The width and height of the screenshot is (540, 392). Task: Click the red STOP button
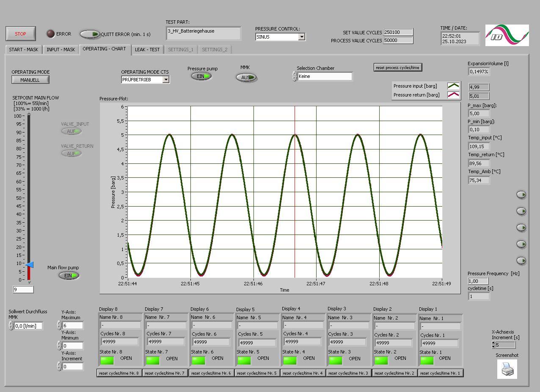(x=21, y=34)
